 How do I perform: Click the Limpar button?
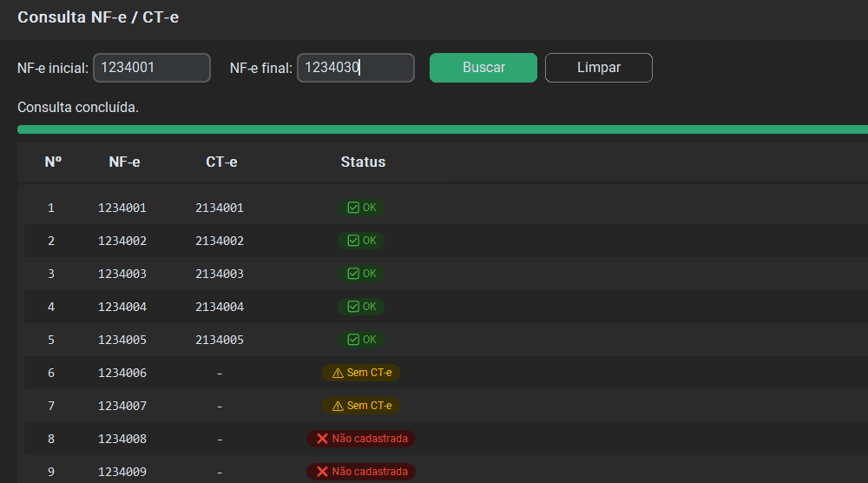click(x=598, y=68)
